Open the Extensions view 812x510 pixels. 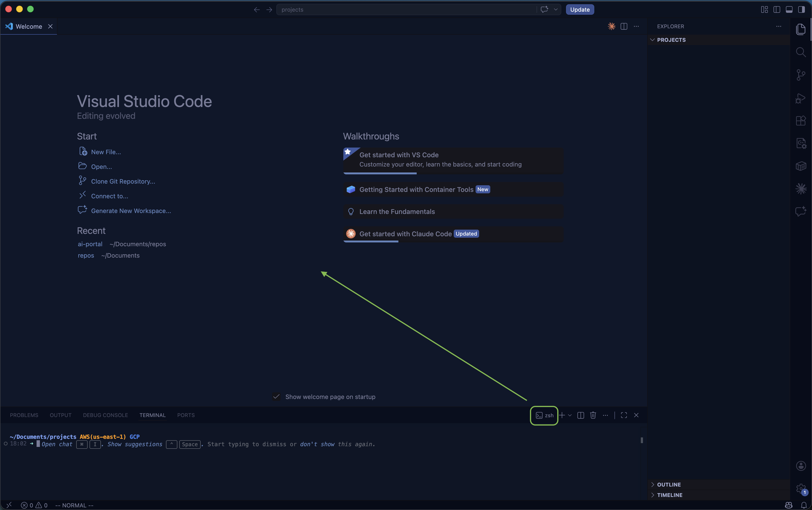[x=801, y=121]
